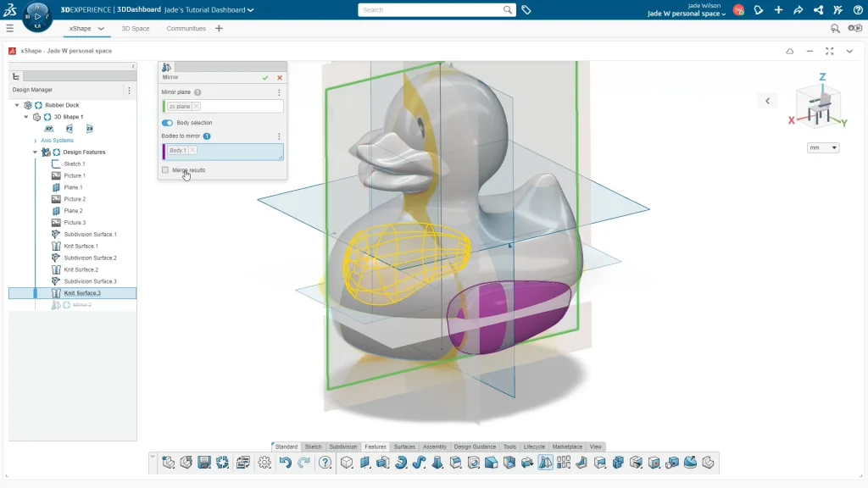Image resolution: width=868 pixels, height=488 pixels.
Task: Expand the Axis Systems tree node
Action: 36,141
